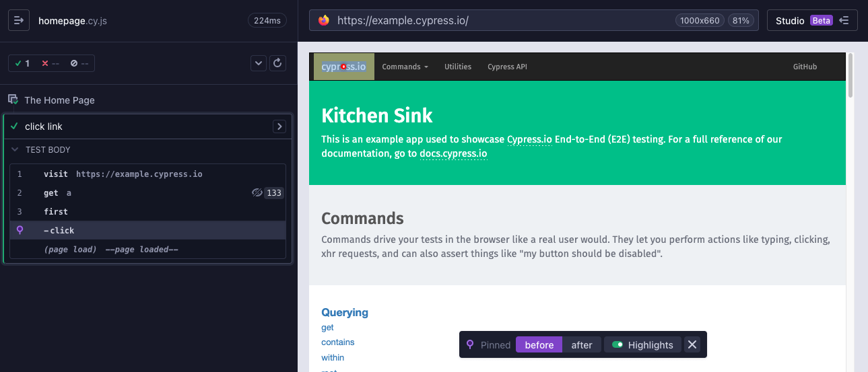Click the GitHub link in navbar

pyautogui.click(x=805, y=67)
